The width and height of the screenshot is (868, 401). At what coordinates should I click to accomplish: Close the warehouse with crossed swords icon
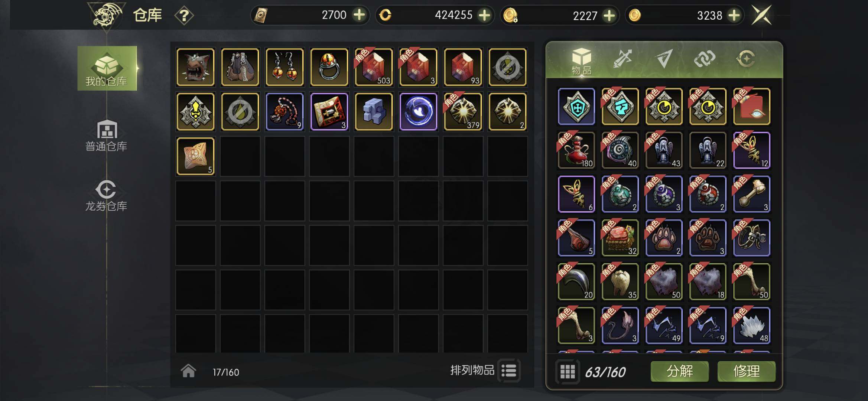click(x=761, y=15)
